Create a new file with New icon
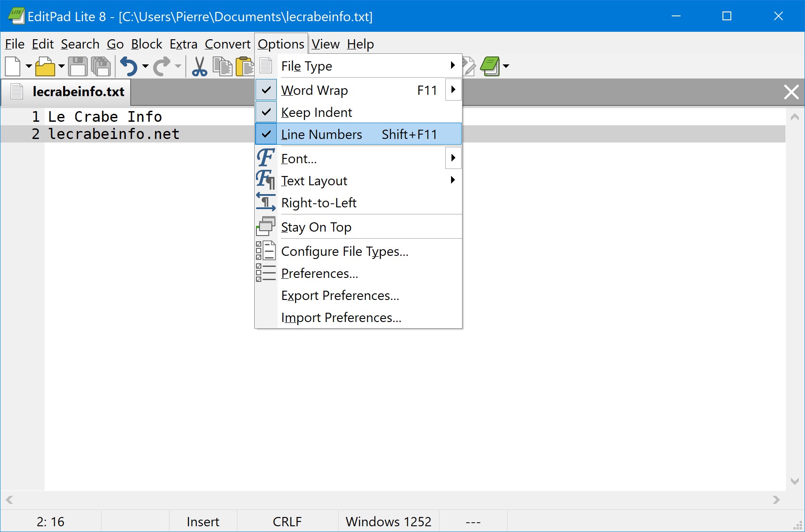The image size is (805, 532). [x=13, y=67]
